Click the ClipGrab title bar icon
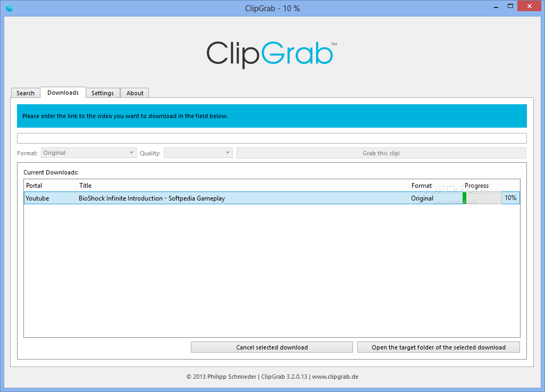 (10, 7)
